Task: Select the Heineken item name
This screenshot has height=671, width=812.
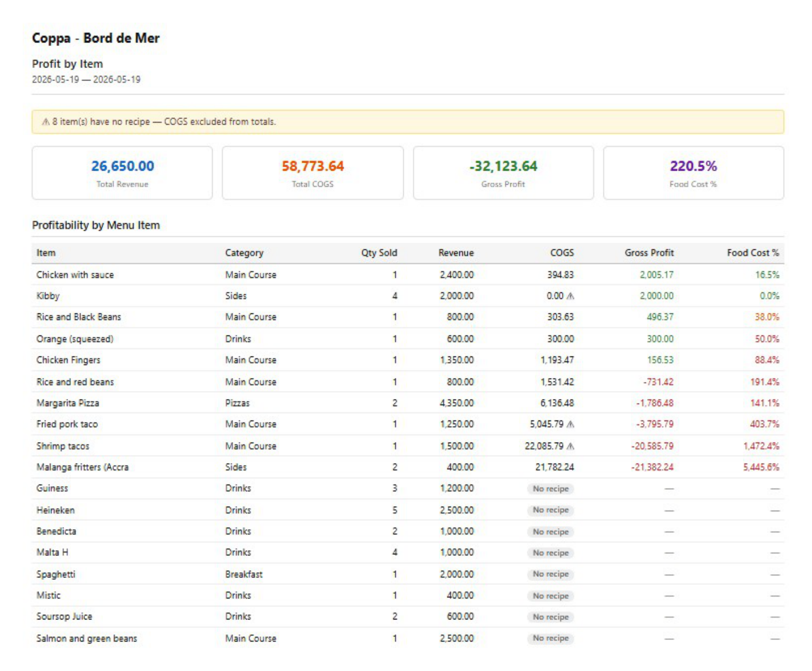Action: tap(56, 510)
